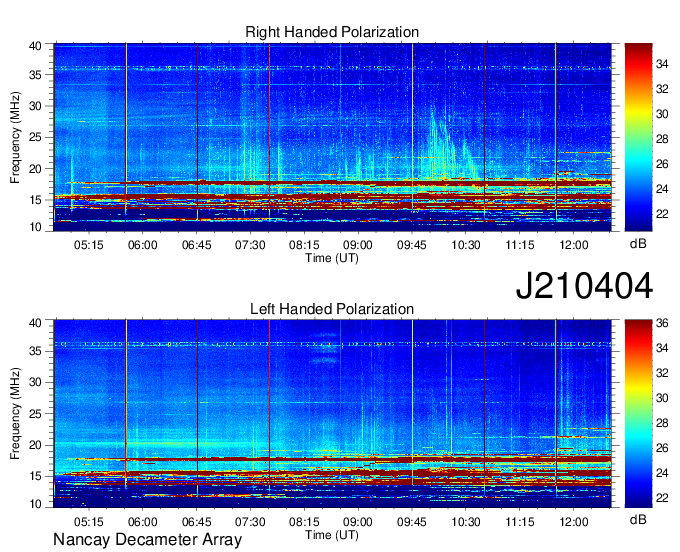Click 05:15 time tick under right-handed plot
This screenshot has width=680, height=552.
click(x=89, y=245)
